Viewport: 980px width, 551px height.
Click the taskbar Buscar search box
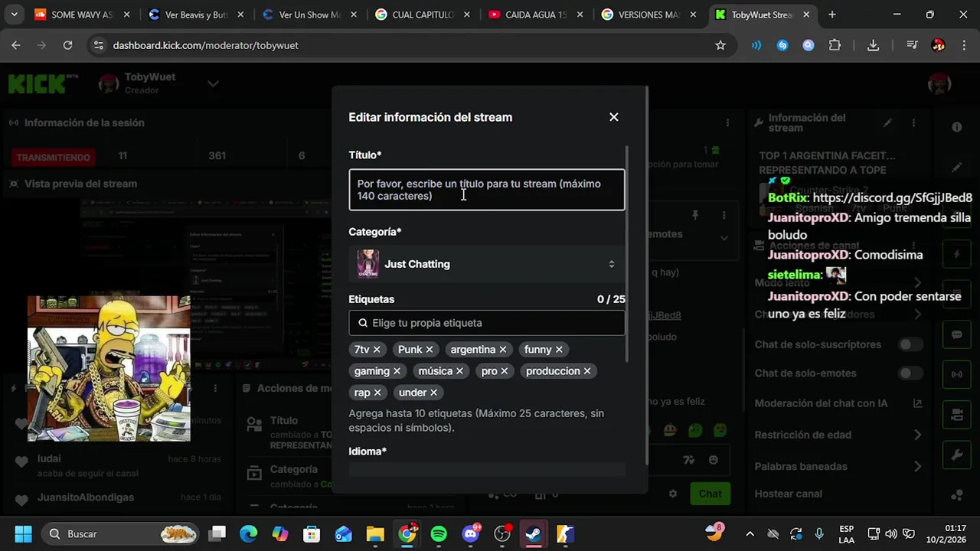click(x=119, y=534)
